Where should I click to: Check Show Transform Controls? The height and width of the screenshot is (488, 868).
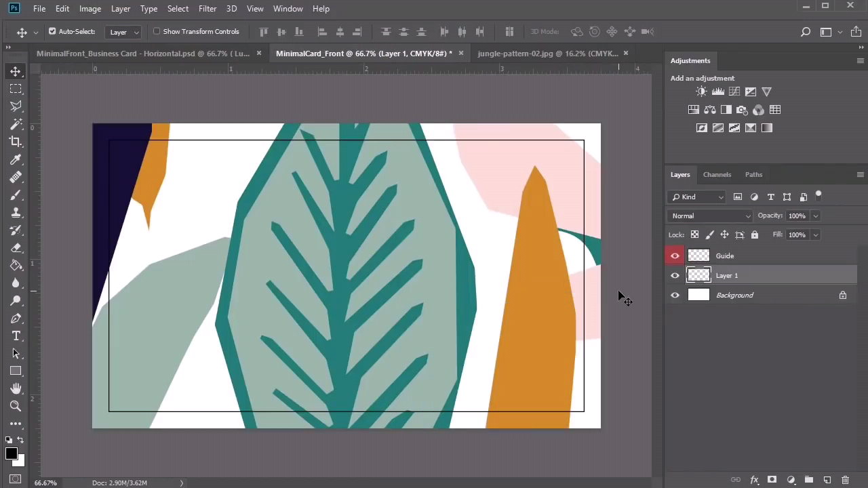click(157, 31)
